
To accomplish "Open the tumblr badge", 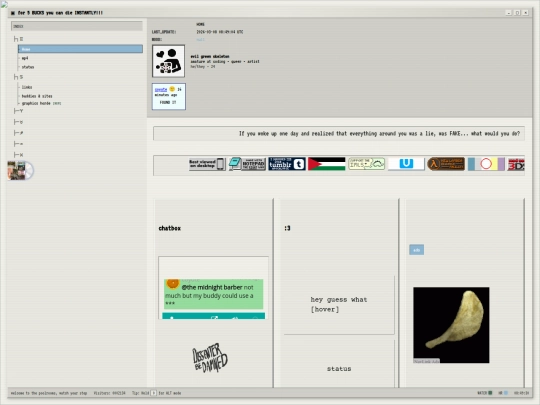I will (287, 164).
